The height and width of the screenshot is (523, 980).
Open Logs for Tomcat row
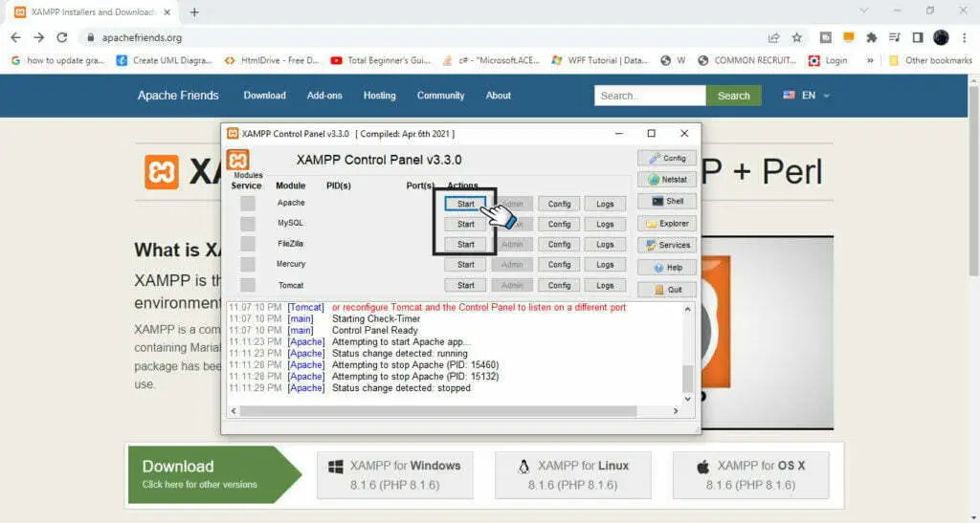point(605,285)
